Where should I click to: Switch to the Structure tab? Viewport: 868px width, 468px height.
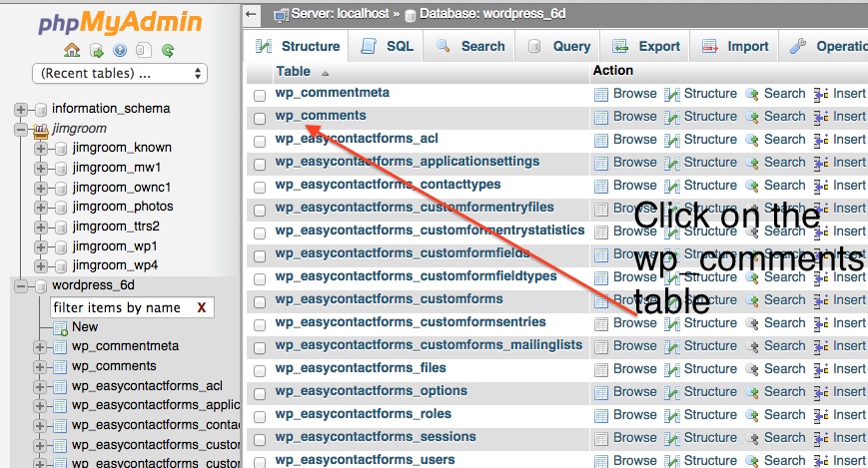pos(298,47)
